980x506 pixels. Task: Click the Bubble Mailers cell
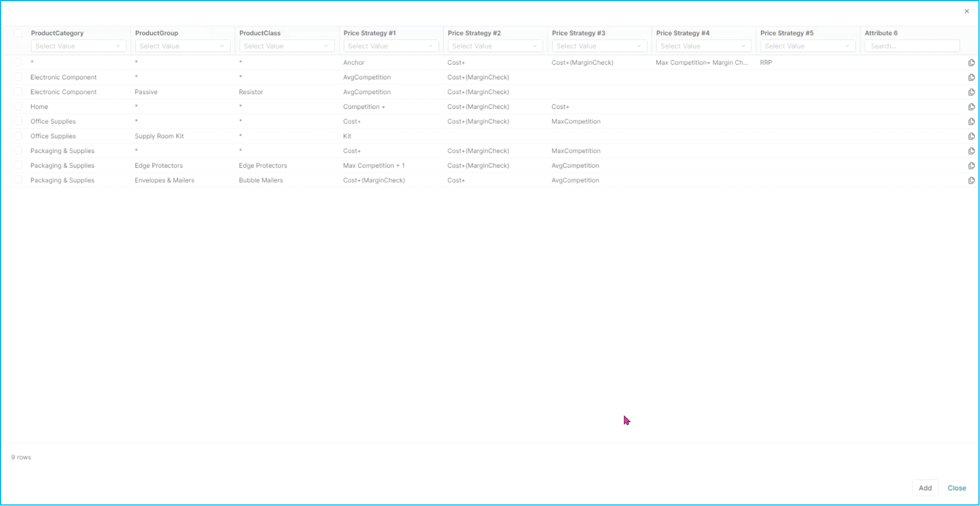[261, 180]
